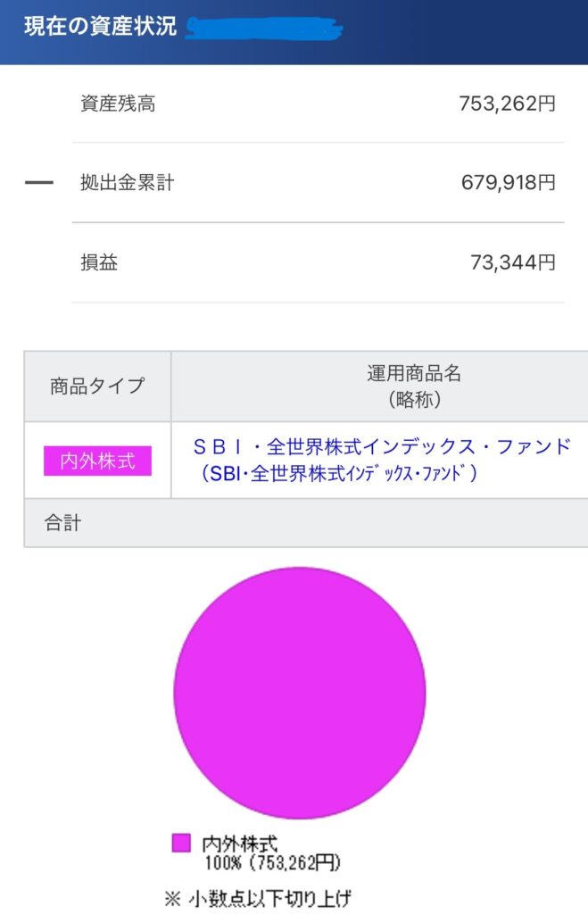Click the minus icon beside 拠出金累計
Image resolution: width=588 pixels, height=914 pixels.
tap(39, 182)
